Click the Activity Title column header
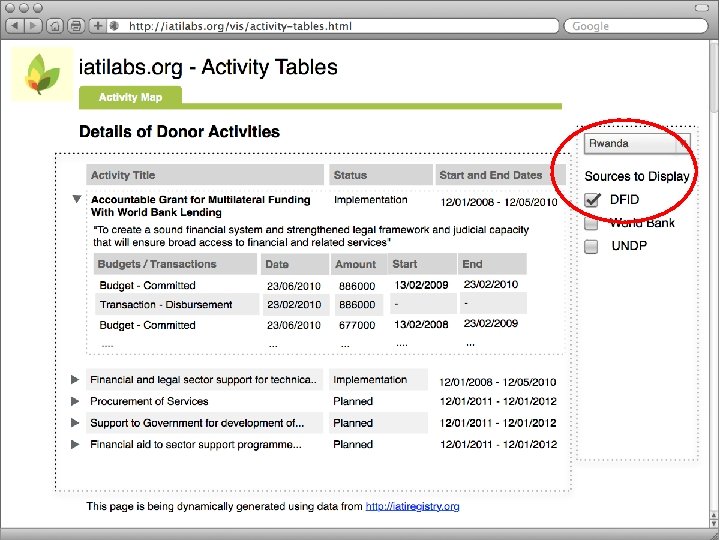Viewport: 720px width, 540px height. (x=205, y=175)
